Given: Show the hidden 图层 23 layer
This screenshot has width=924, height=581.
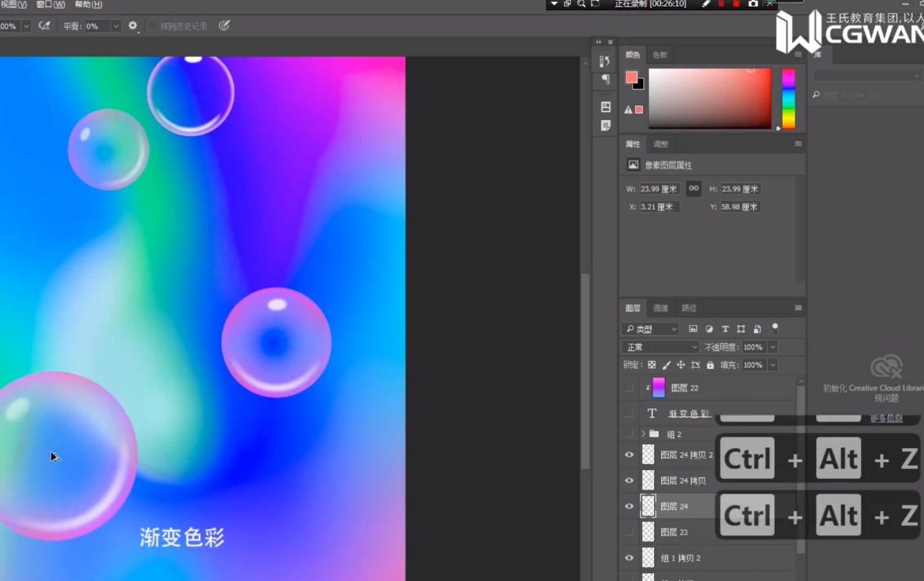Looking at the screenshot, I should click(x=629, y=532).
